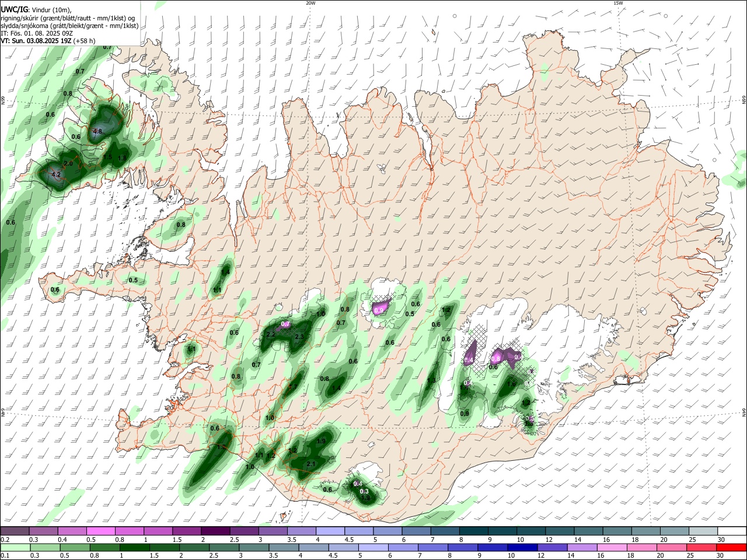747x560 pixels.
Task: Click the bright pink swatch between 0.5 and 0.8
Action: coord(100,531)
